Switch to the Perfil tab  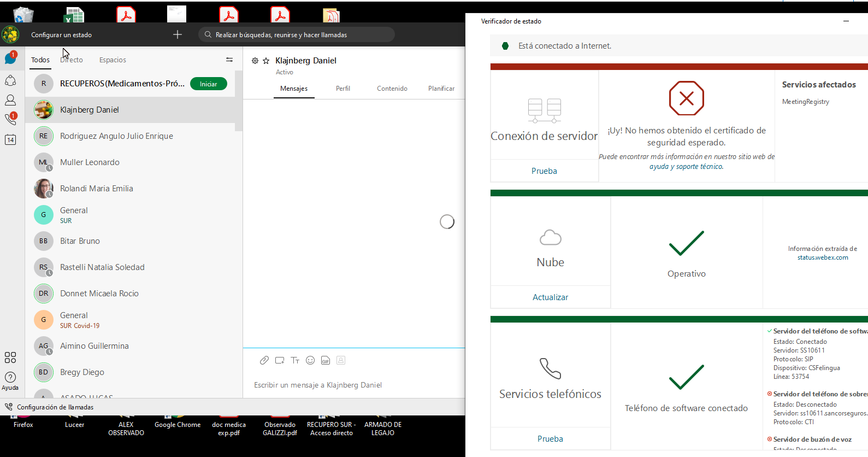[x=343, y=89]
